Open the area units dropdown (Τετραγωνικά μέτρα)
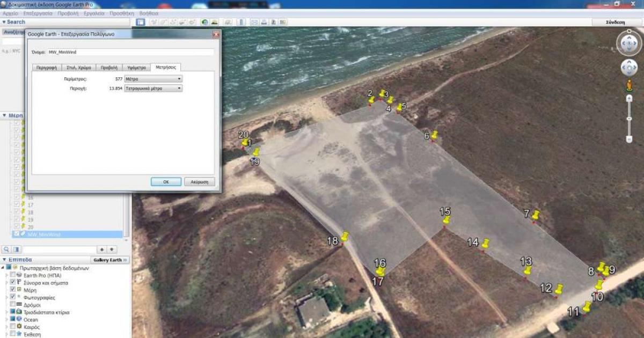The width and height of the screenshot is (644, 338). 153,89
